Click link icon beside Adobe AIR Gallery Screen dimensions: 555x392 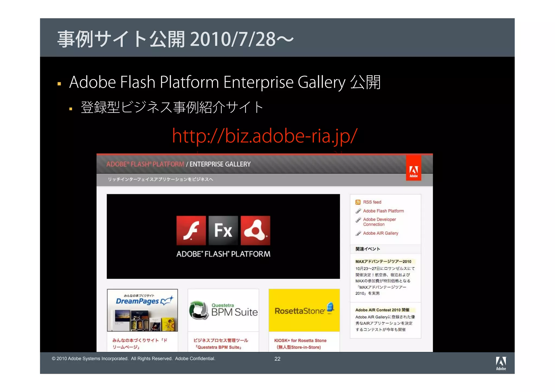(358, 233)
